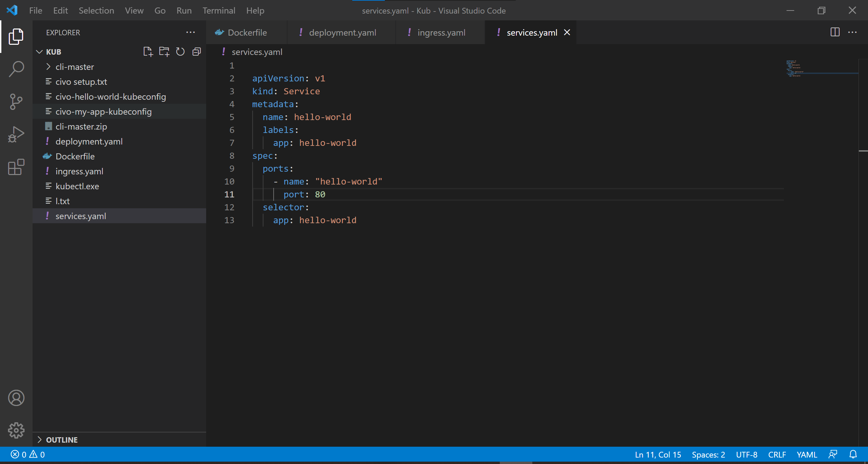Open the Explorer view in activity bar
The image size is (868, 464).
(x=16, y=36)
